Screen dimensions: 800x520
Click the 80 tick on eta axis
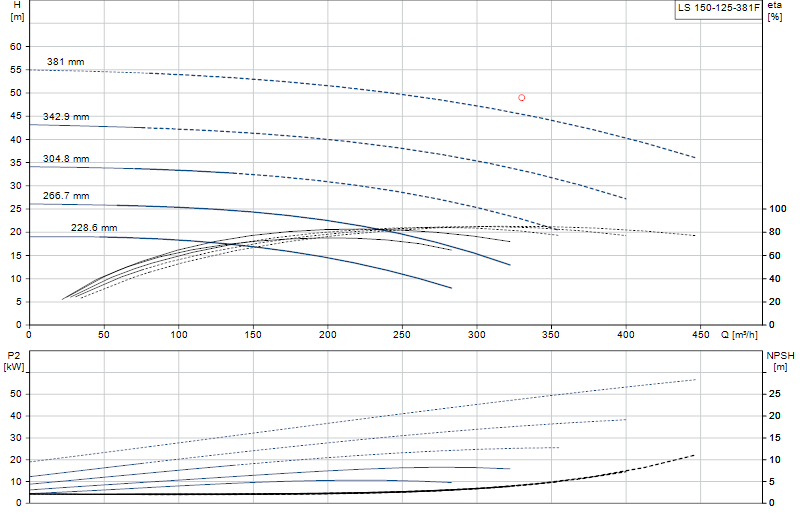point(775,232)
